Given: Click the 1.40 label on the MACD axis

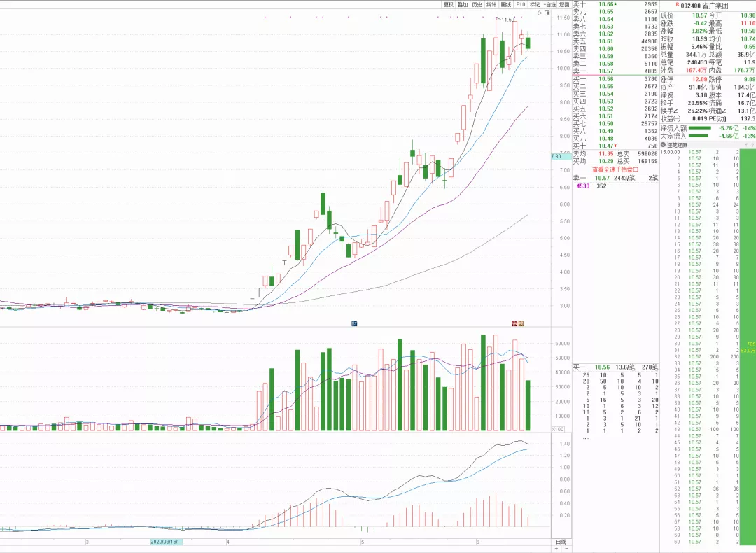Looking at the screenshot, I should (564, 444).
